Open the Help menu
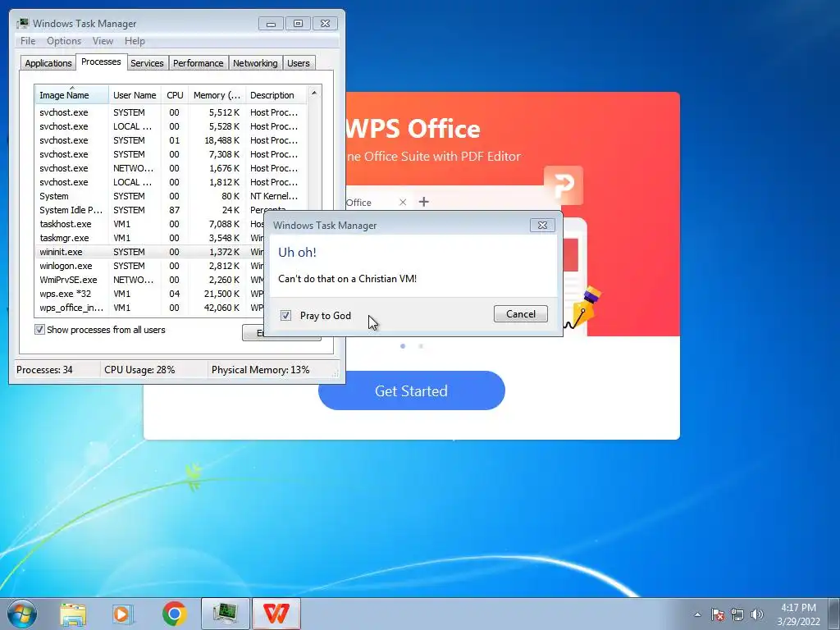Image resolution: width=840 pixels, height=630 pixels. [x=135, y=41]
